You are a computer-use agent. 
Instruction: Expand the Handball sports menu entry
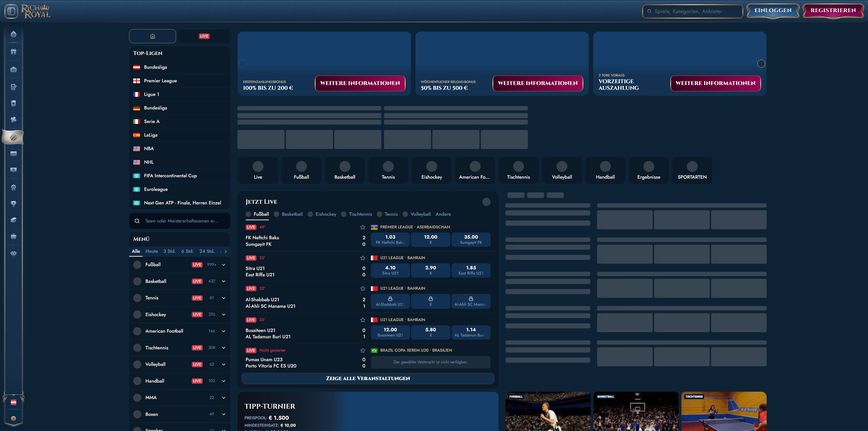(223, 381)
